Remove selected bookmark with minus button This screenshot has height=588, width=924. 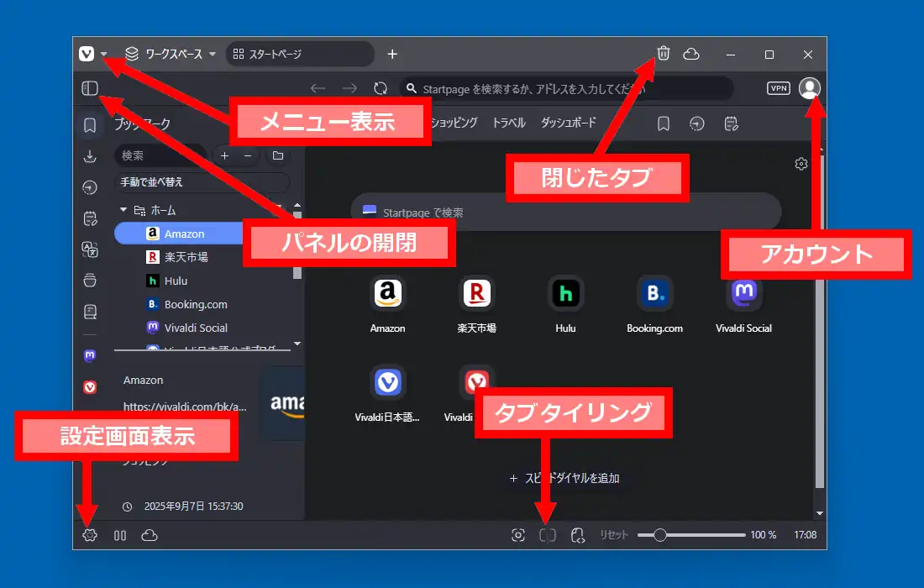tap(248, 155)
